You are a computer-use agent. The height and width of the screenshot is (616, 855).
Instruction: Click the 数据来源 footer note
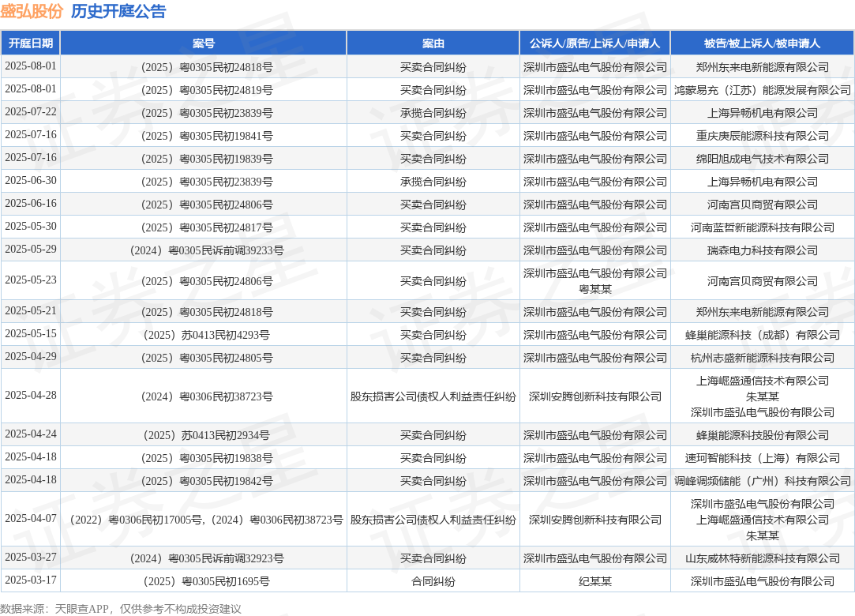pos(121,609)
